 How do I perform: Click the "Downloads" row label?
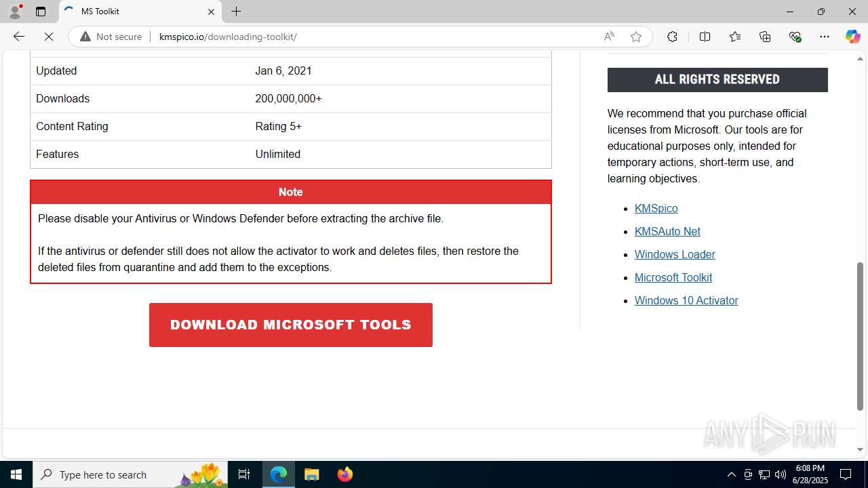(62, 98)
